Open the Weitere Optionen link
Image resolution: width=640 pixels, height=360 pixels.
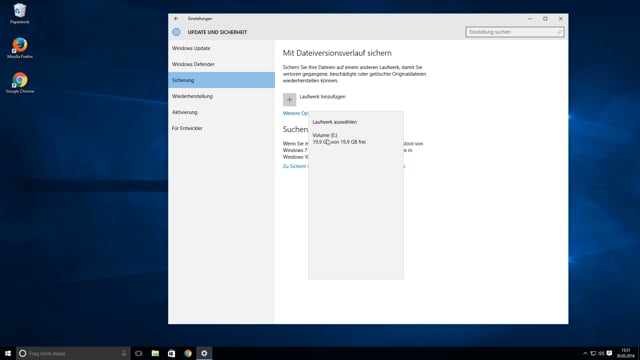coord(296,113)
